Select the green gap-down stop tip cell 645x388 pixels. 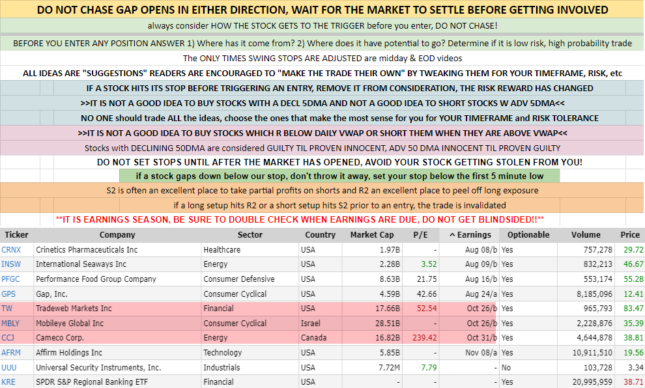(x=339, y=176)
